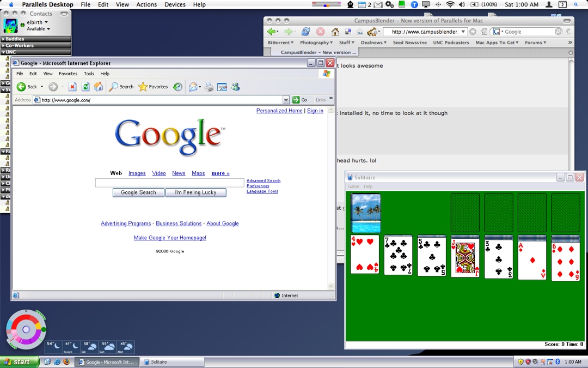Open the Favorites menu in Internet Explorer
This screenshot has width=588, height=368.
click(x=68, y=74)
